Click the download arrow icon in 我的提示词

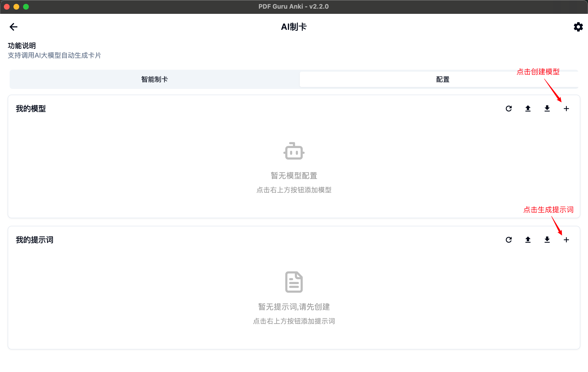547,240
